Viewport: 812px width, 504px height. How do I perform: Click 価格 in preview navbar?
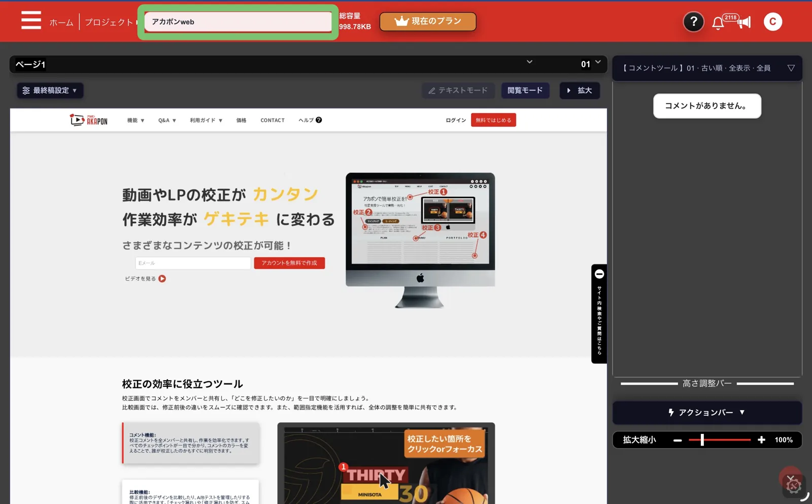click(241, 120)
